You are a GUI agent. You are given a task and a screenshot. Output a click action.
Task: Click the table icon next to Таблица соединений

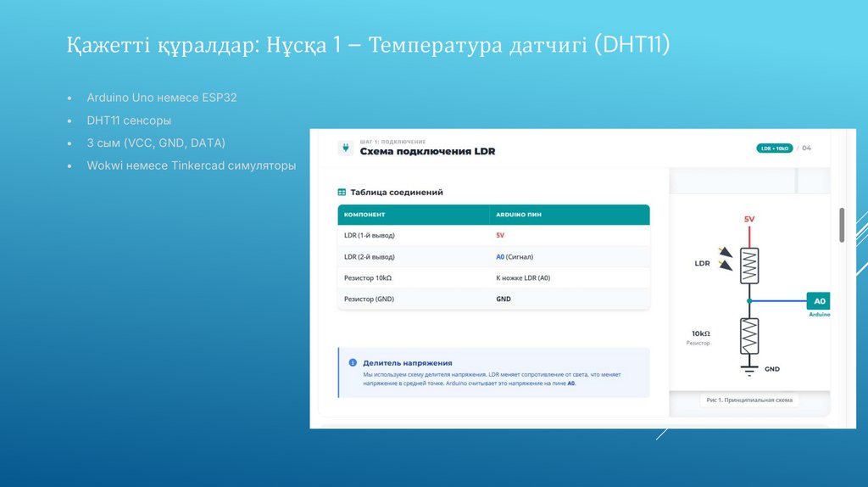pos(342,193)
